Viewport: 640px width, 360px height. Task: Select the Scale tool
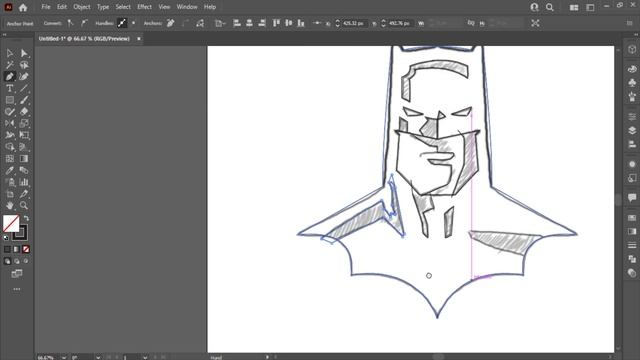(x=24, y=123)
